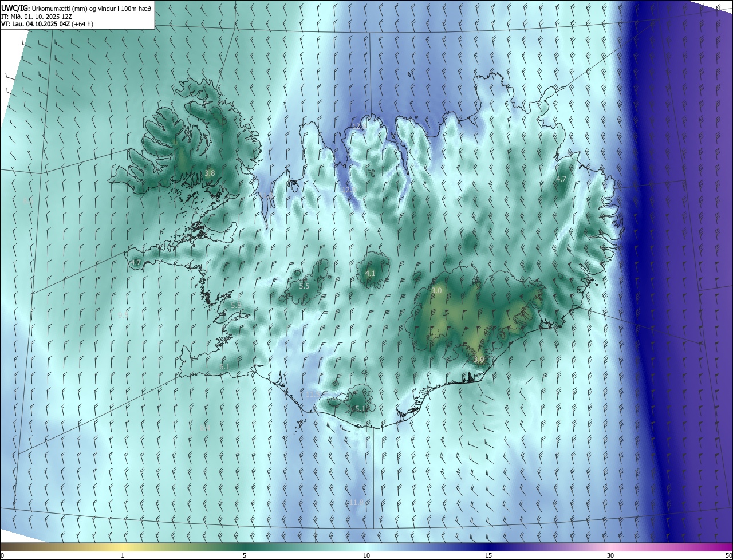Image resolution: width=733 pixels, height=560 pixels.
Task: Click the 5.5 value label on the map
Action: coord(304,286)
